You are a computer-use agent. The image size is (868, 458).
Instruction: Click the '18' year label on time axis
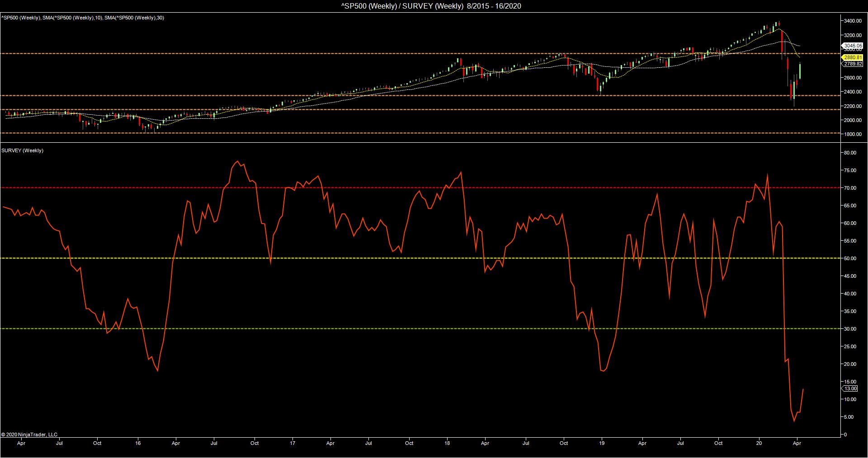coord(447,443)
